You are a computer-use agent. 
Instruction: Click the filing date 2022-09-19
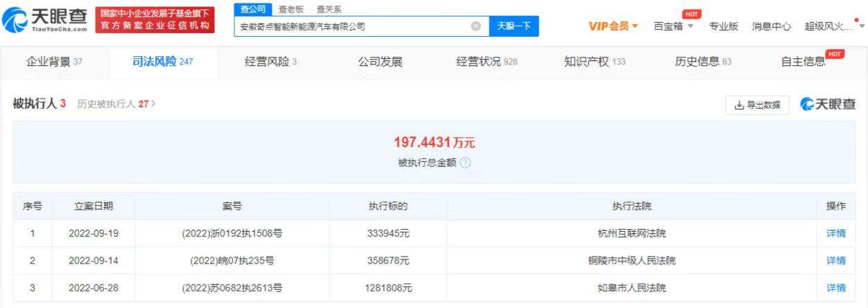pos(94,234)
